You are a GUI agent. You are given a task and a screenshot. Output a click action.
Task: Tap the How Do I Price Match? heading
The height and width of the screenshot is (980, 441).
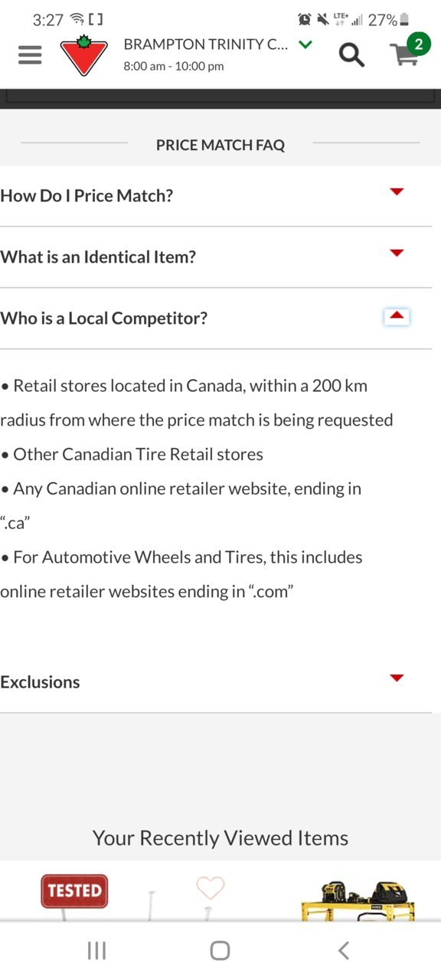pyautogui.click(x=87, y=195)
